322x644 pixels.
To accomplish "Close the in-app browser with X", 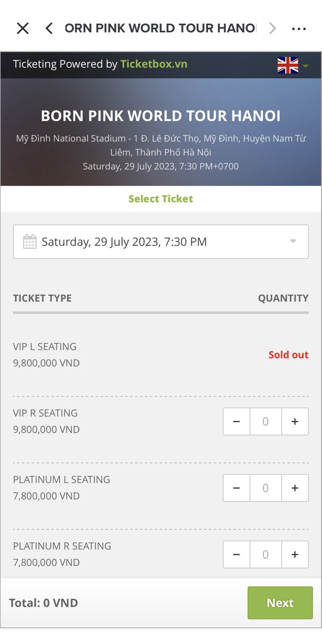I will [x=22, y=29].
